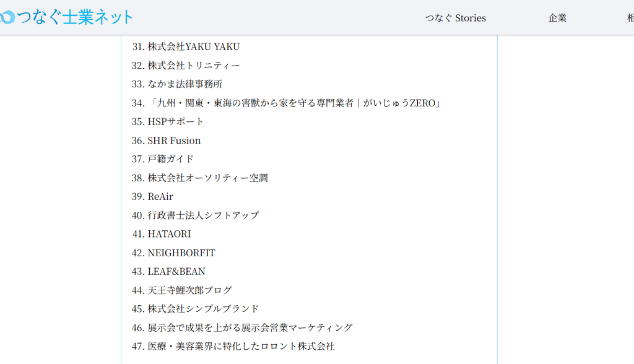Screen dimensions: 634x364
Task: Click 株式会社シンプルブランド link
Action: pos(203,308)
